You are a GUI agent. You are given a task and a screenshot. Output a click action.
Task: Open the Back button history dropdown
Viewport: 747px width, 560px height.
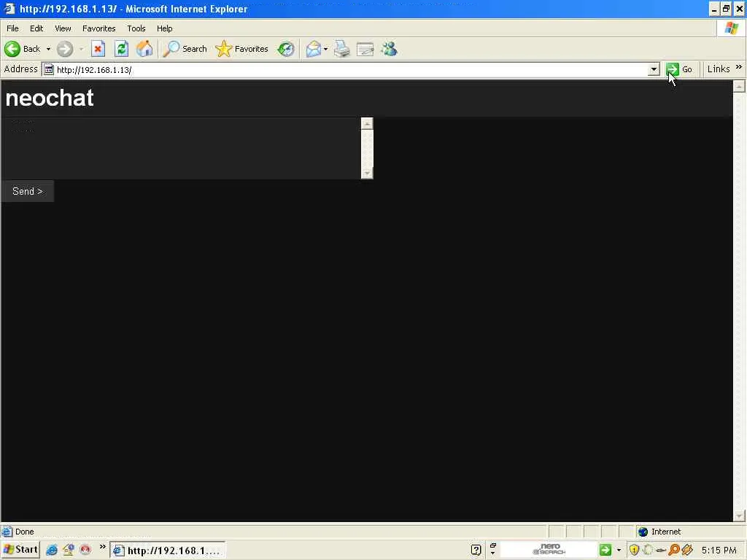tap(48, 49)
